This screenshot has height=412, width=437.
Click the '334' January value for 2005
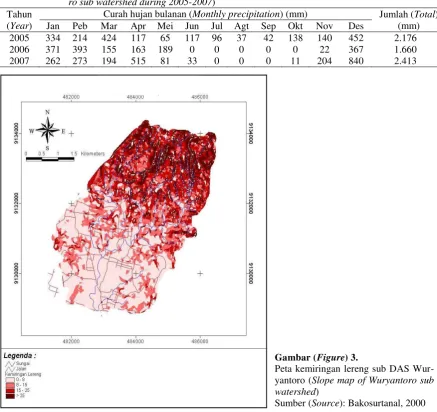click(53, 38)
